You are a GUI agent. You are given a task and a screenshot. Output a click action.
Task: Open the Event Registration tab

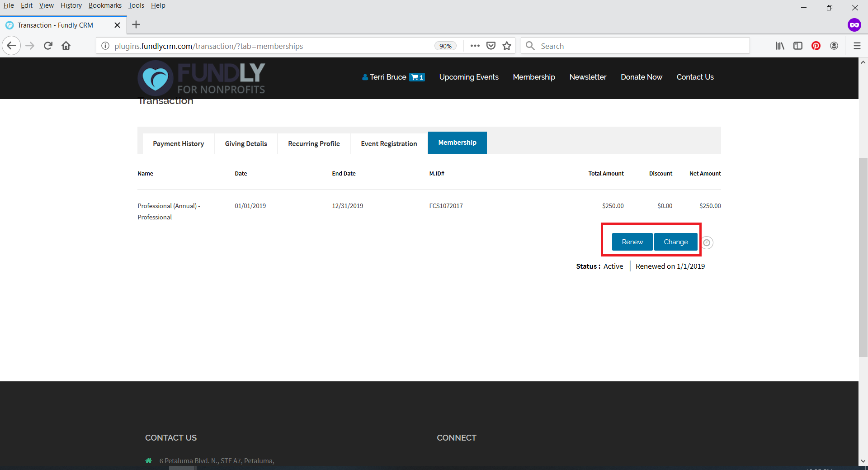click(x=389, y=144)
